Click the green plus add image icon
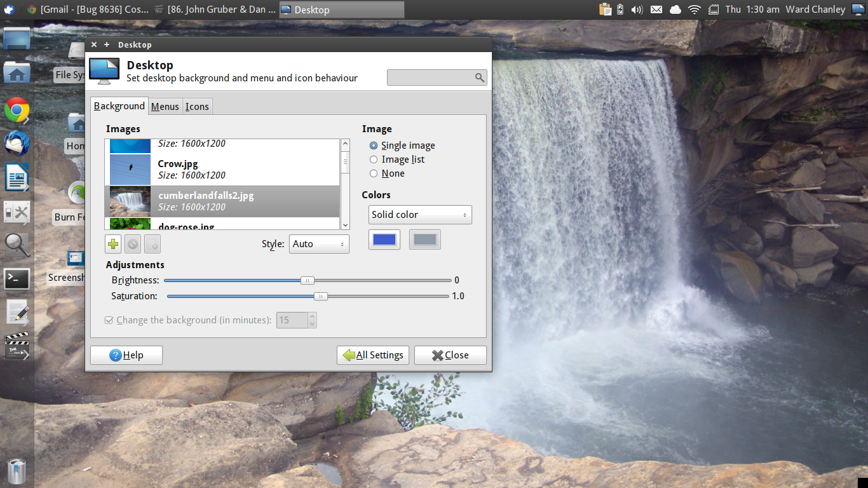This screenshot has width=868, height=488. (x=113, y=244)
